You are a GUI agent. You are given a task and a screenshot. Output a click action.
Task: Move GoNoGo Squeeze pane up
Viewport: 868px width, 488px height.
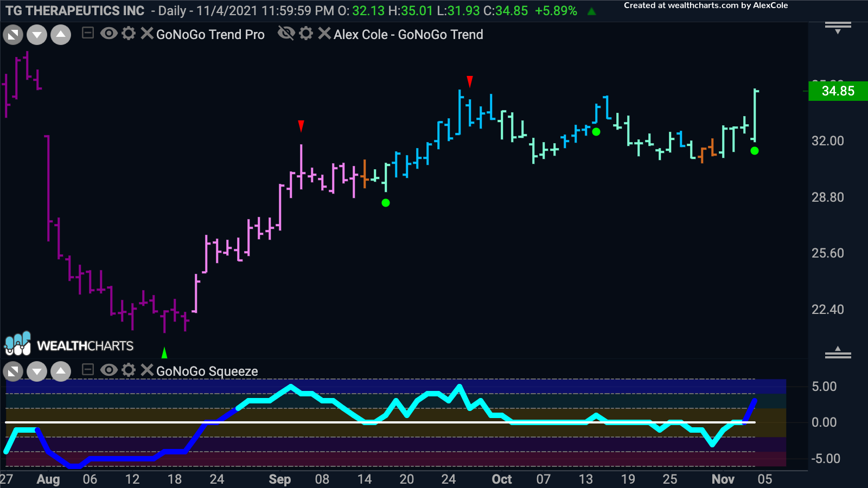pos(61,371)
